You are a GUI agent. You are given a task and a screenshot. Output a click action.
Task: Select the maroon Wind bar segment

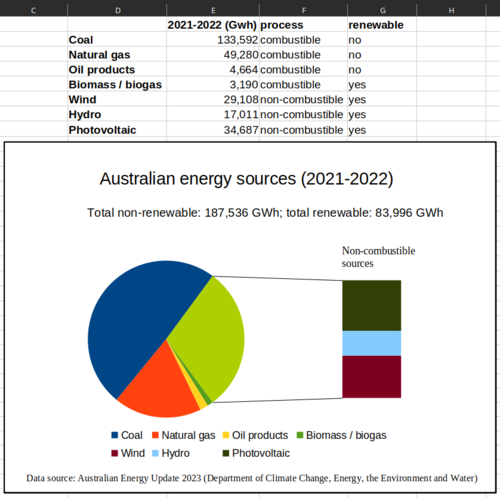tap(372, 377)
